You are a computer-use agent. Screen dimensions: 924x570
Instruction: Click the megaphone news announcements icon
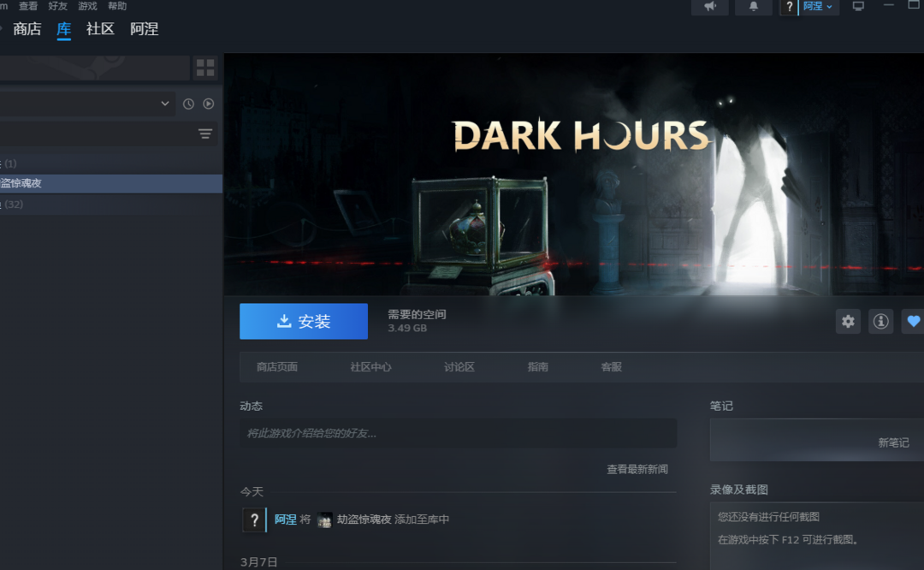pyautogui.click(x=709, y=7)
